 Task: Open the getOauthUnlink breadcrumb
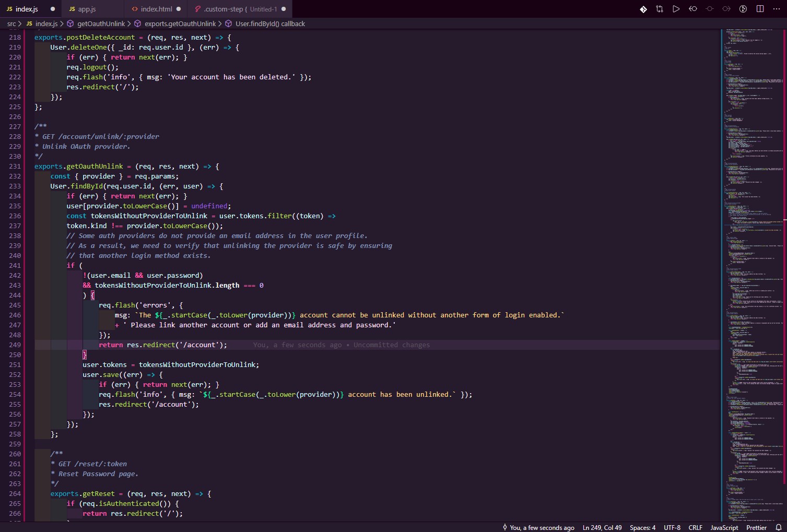click(x=101, y=23)
